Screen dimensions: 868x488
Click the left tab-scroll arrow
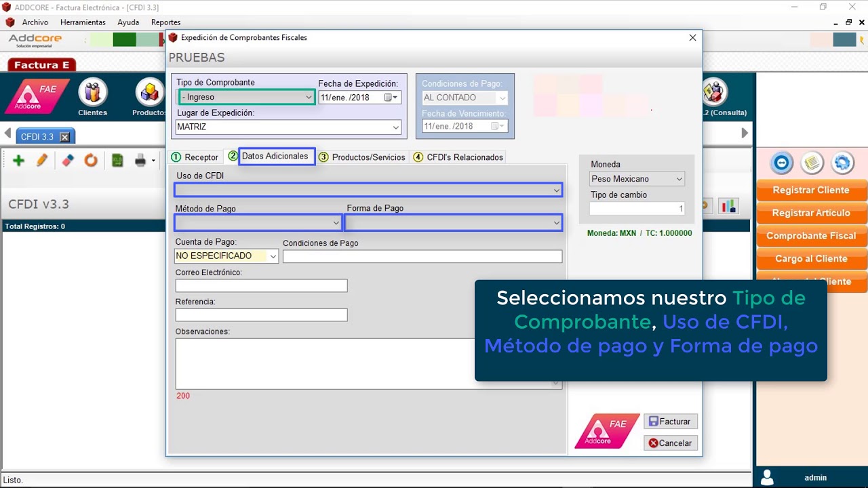tap(7, 133)
